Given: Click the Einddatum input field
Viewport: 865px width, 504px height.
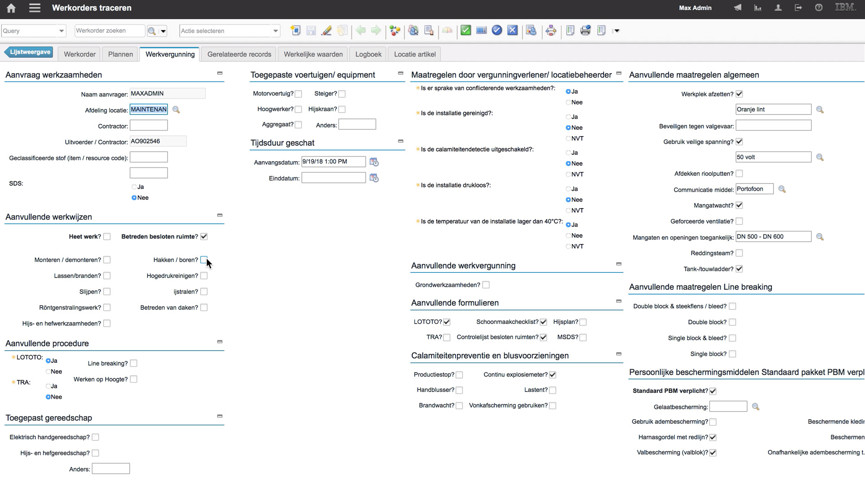Looking at the screenshot, I should (x=333, y=178).
